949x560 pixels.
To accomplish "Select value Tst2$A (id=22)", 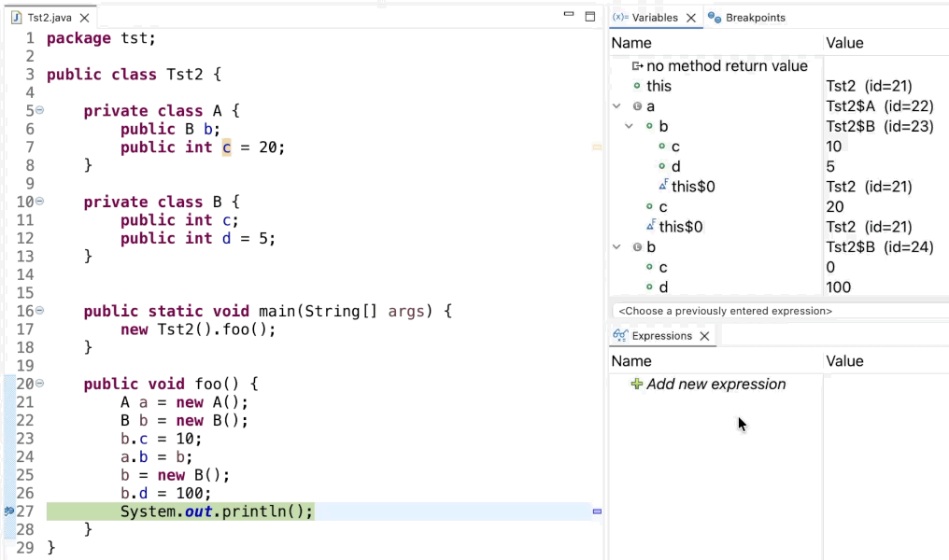I will [x=880, y=105].
